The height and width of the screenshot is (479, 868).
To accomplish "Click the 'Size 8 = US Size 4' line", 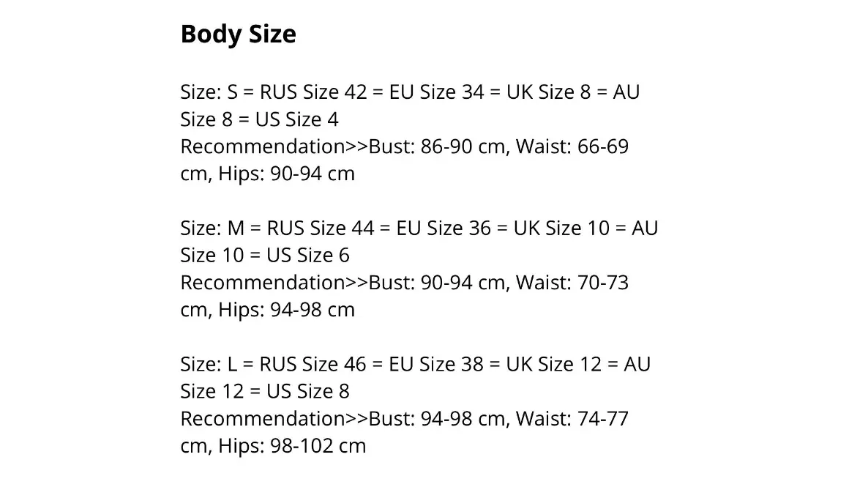I will [x=259, y=119].
